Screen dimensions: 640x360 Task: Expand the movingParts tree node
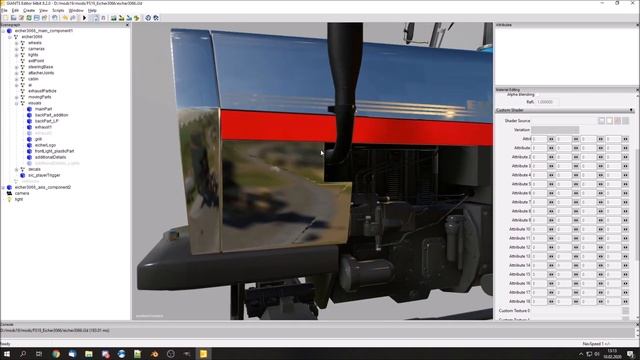(16, 97)
